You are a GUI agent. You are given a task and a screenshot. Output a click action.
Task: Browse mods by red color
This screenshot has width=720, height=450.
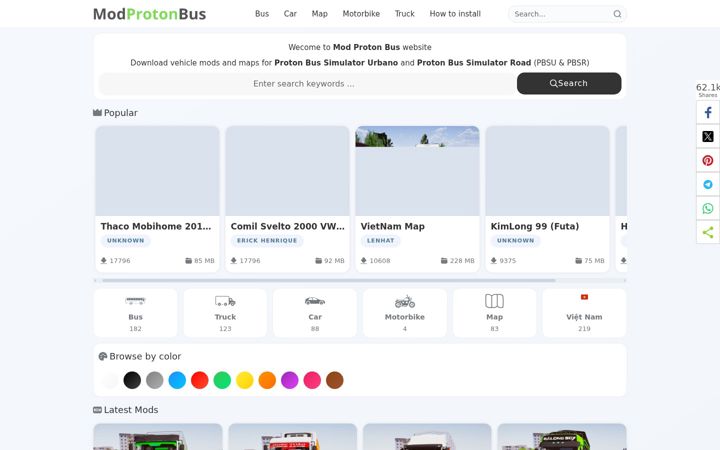pyautogui.click(x=200, y=380)
